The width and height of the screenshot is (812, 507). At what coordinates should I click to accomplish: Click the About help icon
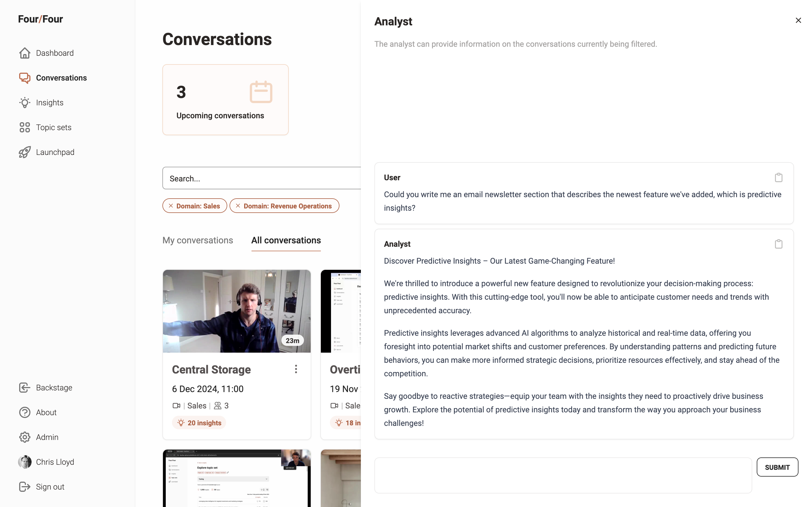[x=25, y=412]
